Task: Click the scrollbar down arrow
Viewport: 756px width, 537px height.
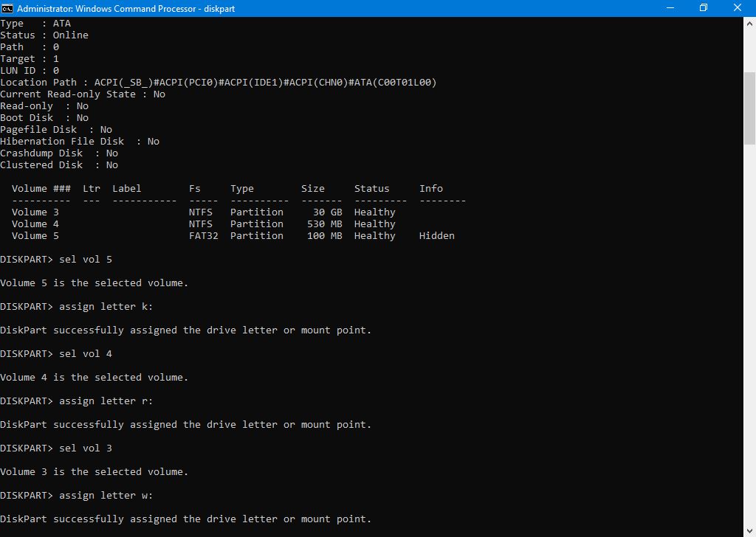Action: click(749, 530)
